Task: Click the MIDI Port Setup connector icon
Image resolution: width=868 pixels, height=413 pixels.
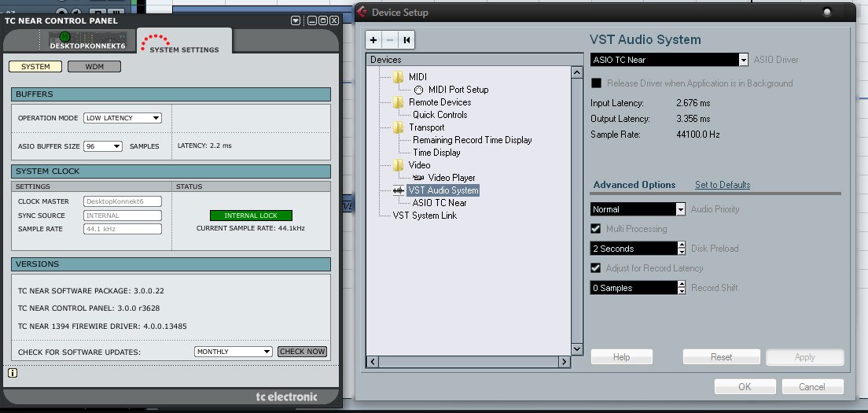Action: [418, 90]
